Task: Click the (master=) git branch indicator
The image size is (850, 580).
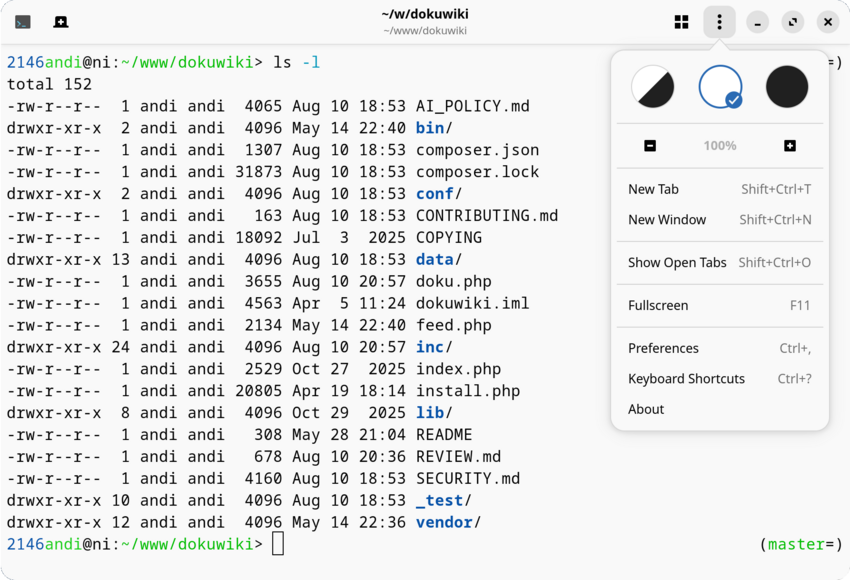Action: pos(801,544)
